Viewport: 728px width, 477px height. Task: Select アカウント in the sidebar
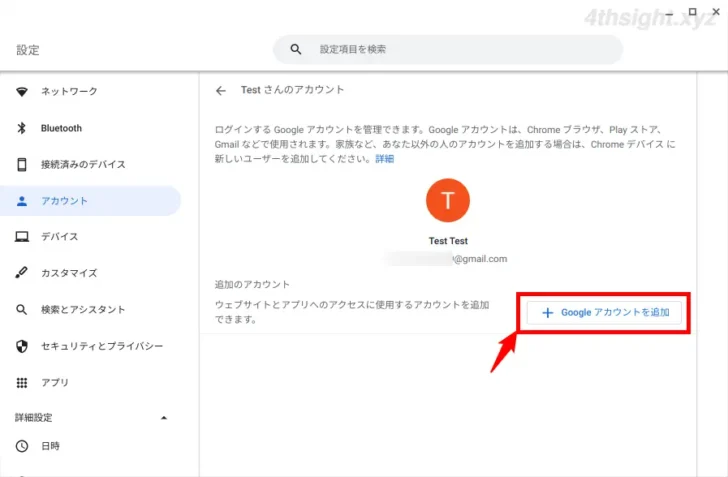point(91,201)
